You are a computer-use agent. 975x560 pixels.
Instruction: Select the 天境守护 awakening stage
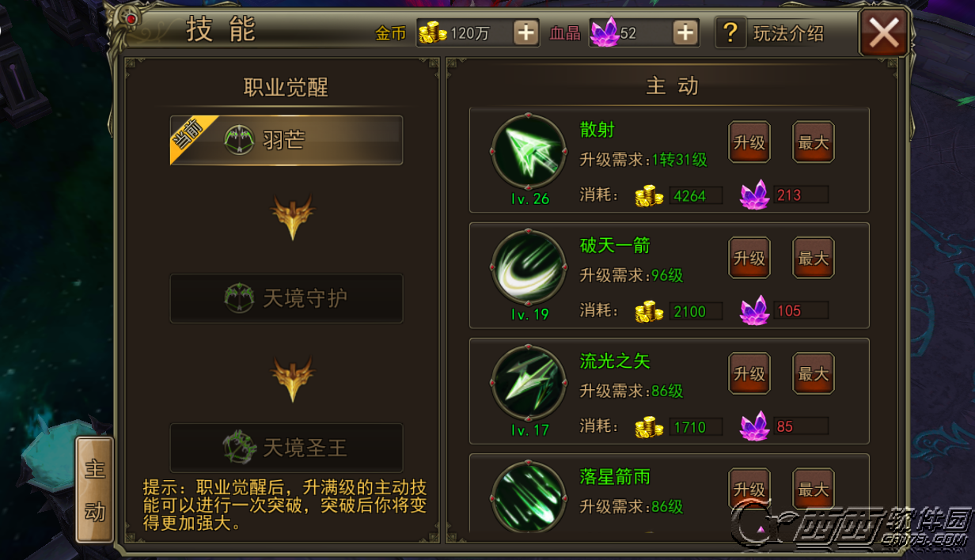pyautogui.click(x=286, y=298)
